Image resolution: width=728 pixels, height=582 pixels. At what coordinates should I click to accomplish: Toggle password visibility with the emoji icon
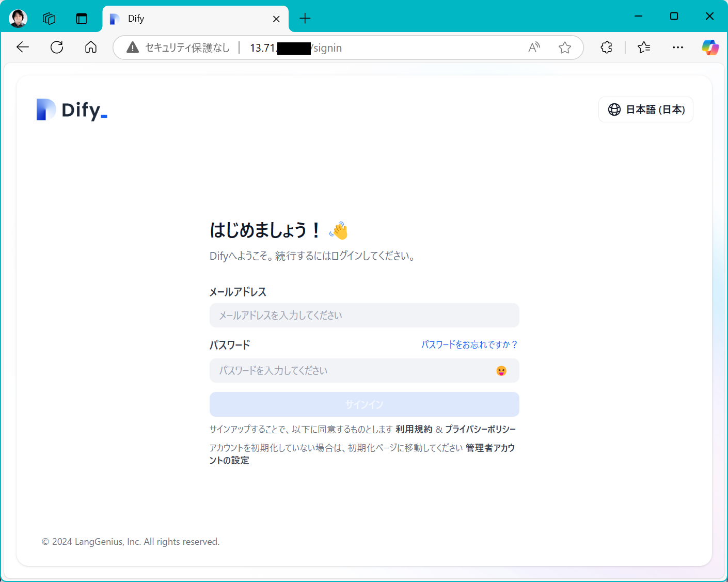(501, 370)
